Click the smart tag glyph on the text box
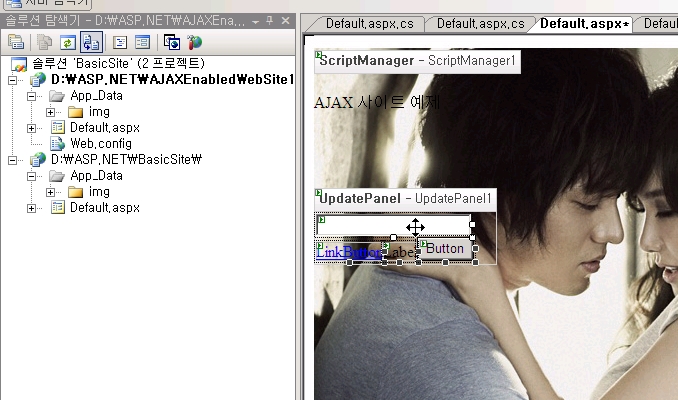This screenshot has width=678, height=400. (x=321, y=220)
